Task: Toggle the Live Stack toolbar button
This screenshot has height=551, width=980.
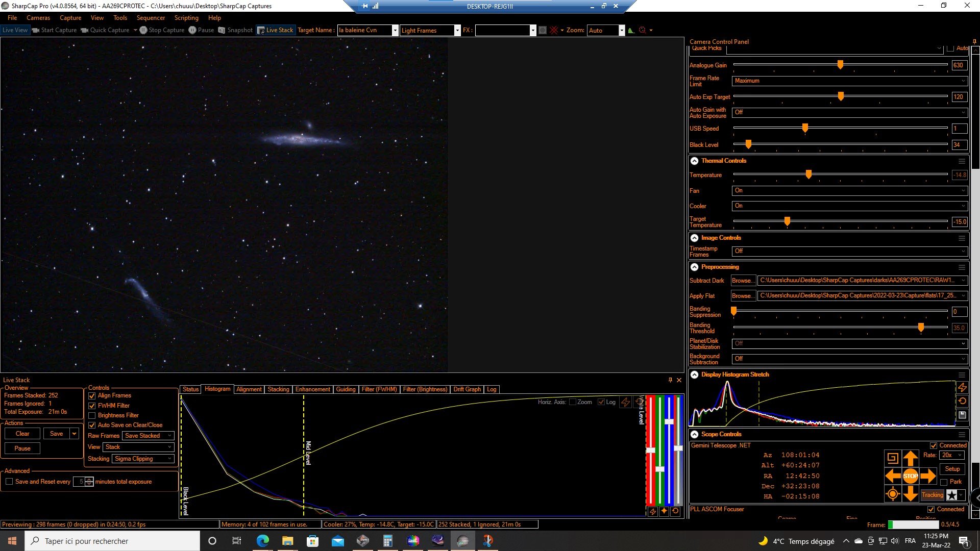Action: pyautogui.click(x=276, y=30)
